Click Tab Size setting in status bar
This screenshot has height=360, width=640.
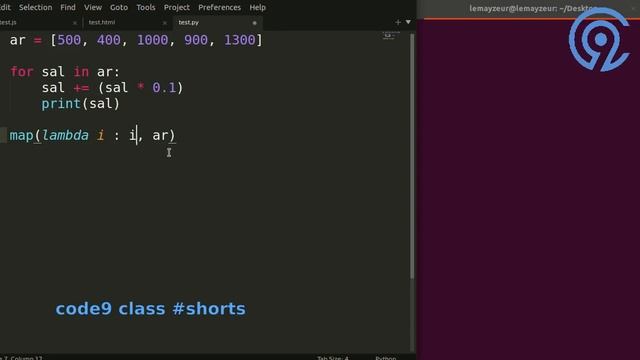point(333,358)
